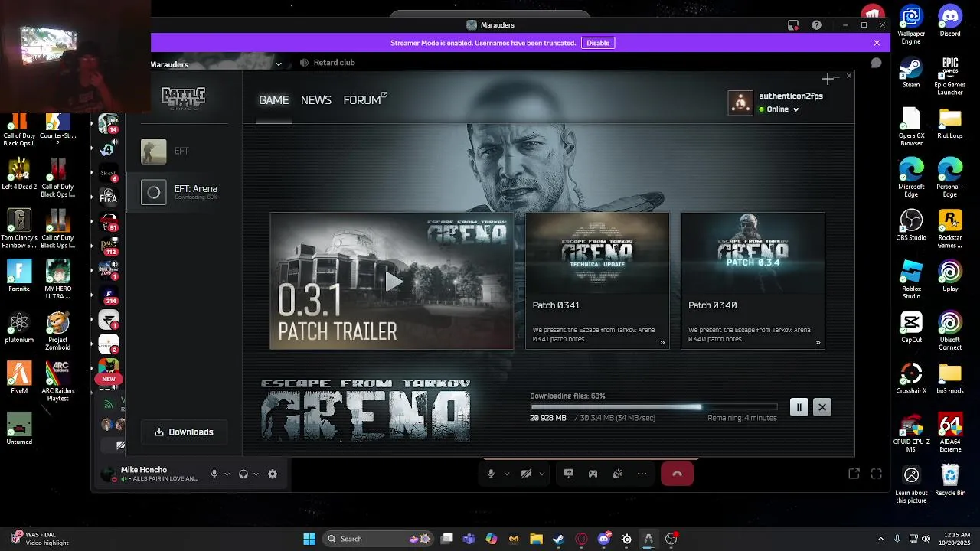980x551 pixels.
Task: Open ARC Raiders Playtest shortcut
Action: pos(57,382)
